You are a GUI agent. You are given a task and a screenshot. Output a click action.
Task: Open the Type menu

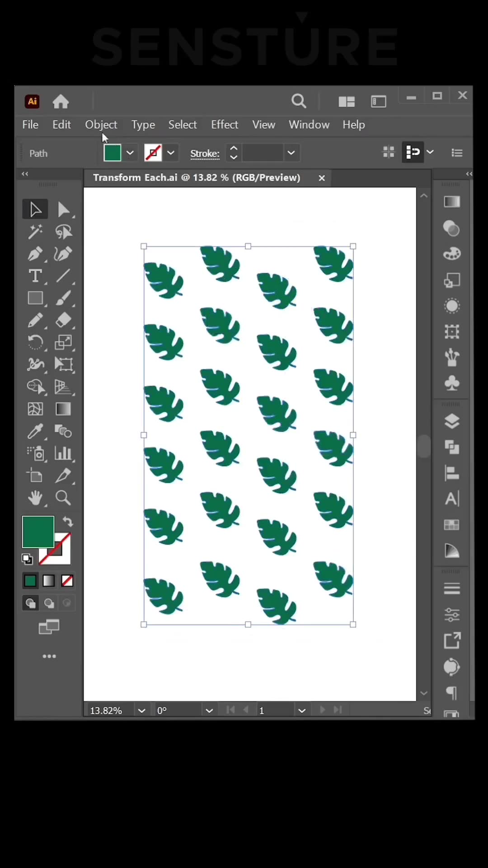click(x=143, y=125)
